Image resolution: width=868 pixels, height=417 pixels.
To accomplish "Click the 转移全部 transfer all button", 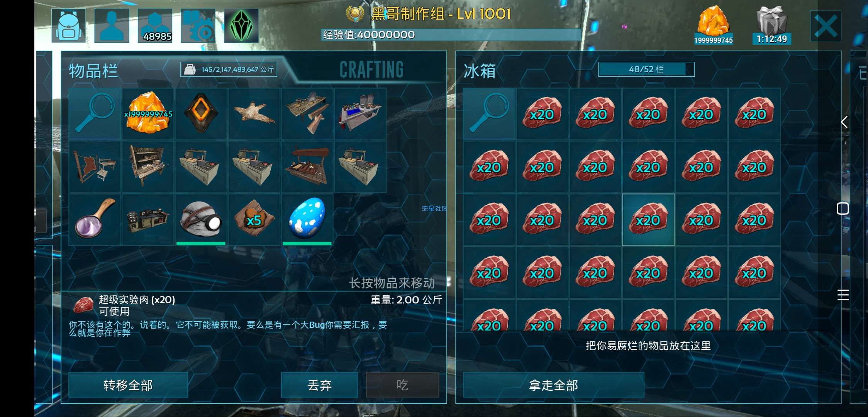I will click(x=128, y=385).
